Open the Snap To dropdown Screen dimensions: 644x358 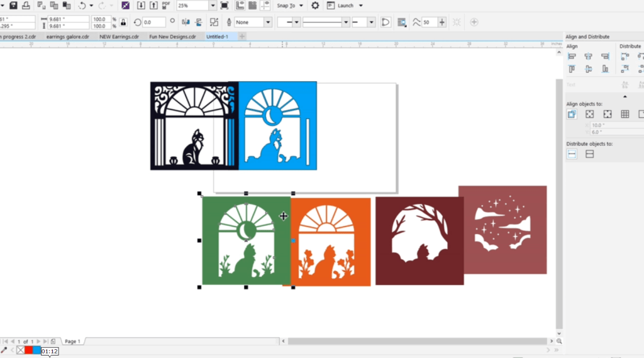coord(291,5)
